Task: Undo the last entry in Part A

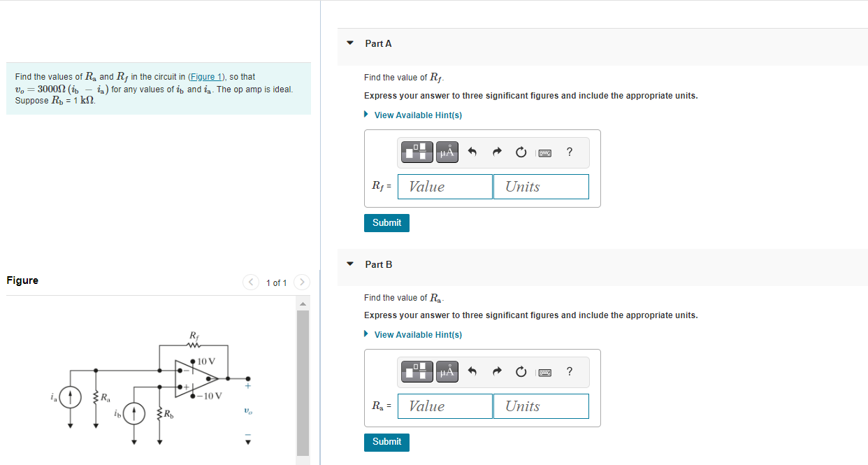Action: [x=472, y=152]
